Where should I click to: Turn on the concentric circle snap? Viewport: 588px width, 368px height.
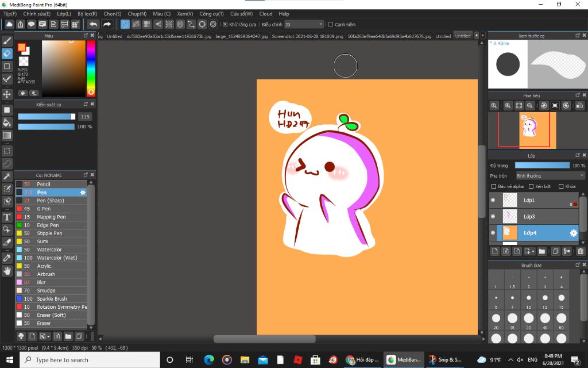click(180, 24)
